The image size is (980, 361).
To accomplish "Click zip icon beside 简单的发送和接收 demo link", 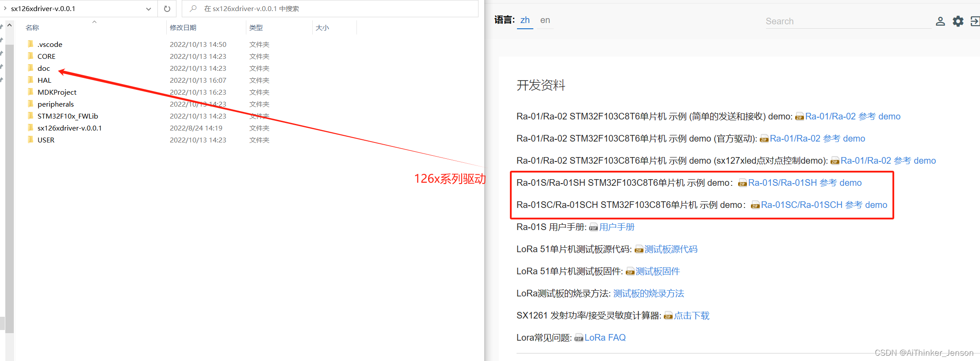I will pyautogui.click(x=800, y=117).
